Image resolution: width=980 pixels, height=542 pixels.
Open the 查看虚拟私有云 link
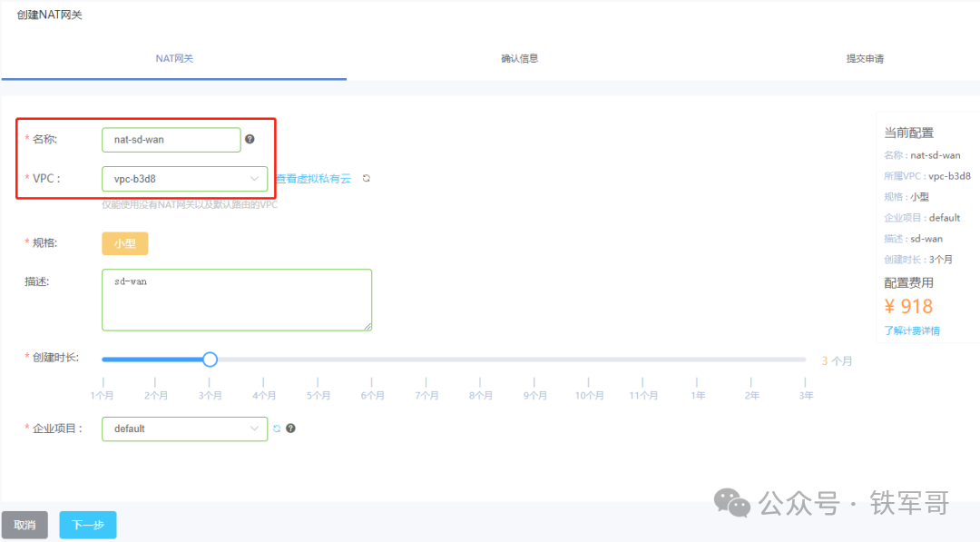(314, 179)
